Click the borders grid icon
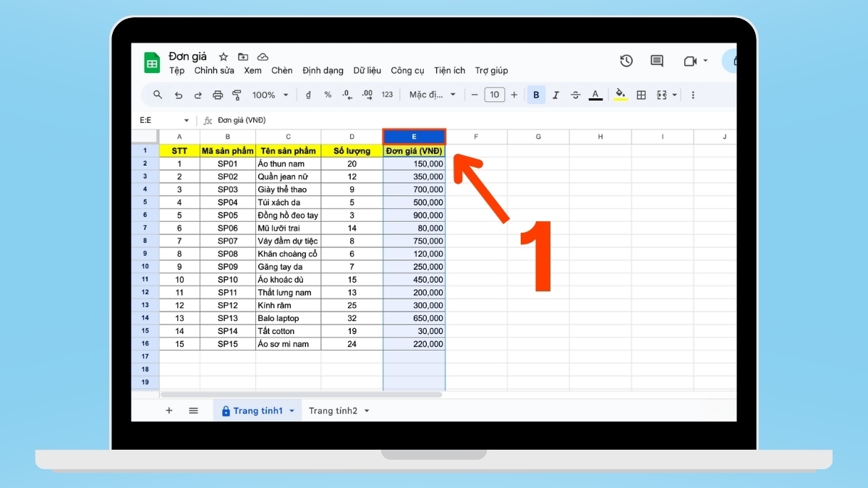 click(x=641, y=95)
